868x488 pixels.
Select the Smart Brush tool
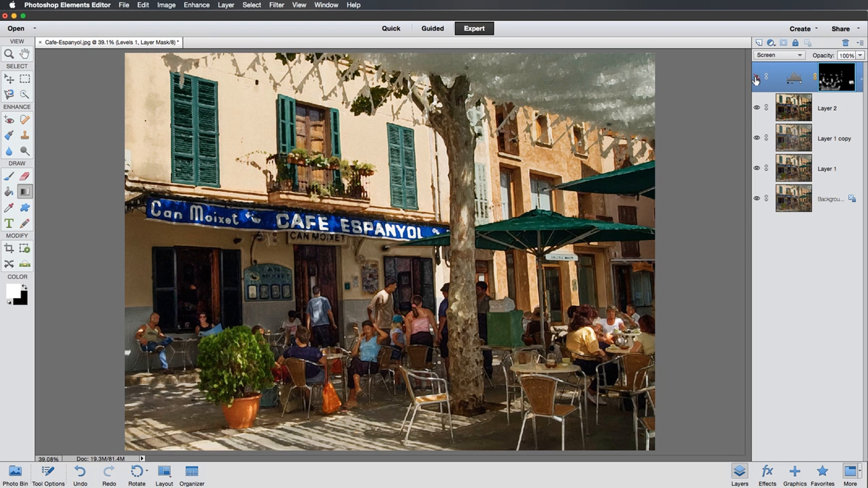click(x=9, y=135)
